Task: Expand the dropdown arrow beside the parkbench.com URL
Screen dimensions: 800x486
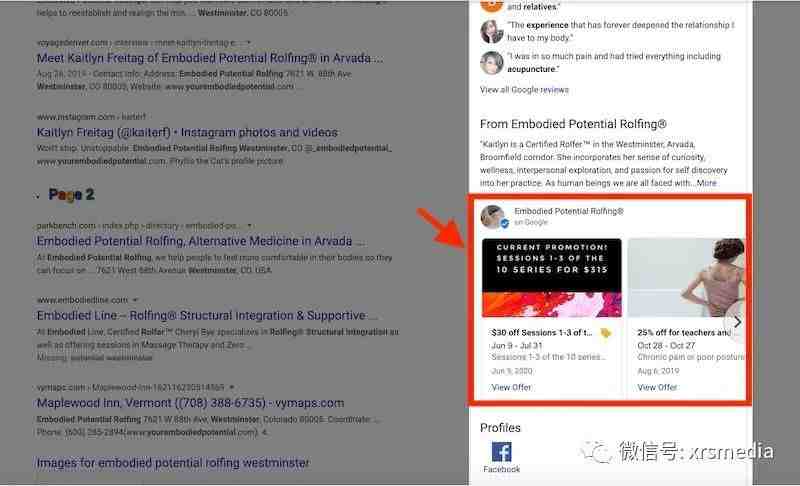Action: [249, 225]
